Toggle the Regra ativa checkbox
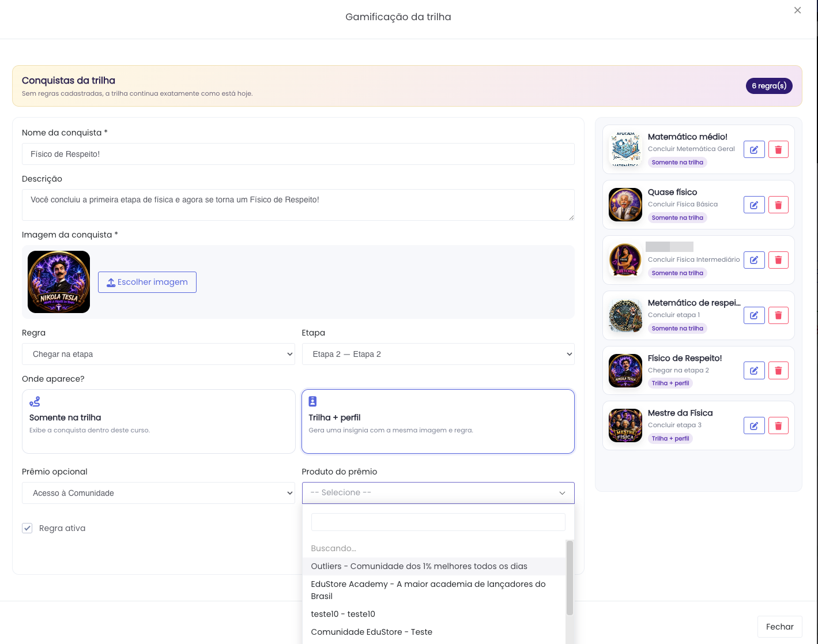 tap(27, 528)
